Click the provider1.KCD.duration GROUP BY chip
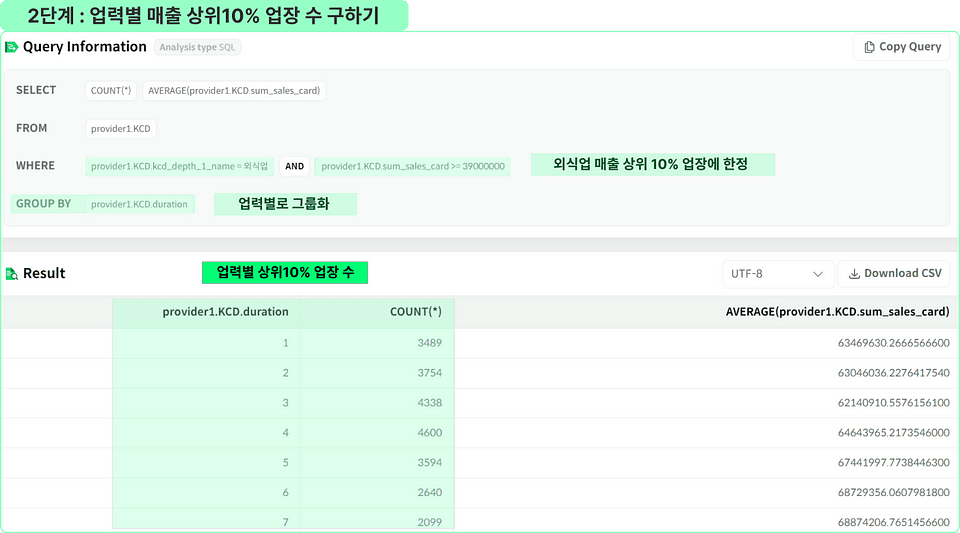The image size is (960, 533). (140, 204)
